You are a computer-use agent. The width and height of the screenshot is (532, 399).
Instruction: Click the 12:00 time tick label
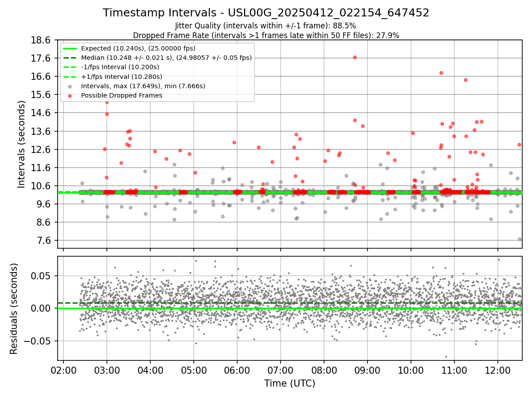click(x=498, y=370)
